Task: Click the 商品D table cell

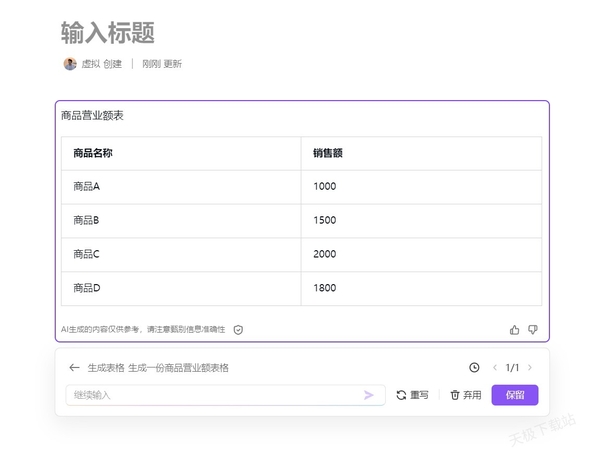Action: [180, 288]
